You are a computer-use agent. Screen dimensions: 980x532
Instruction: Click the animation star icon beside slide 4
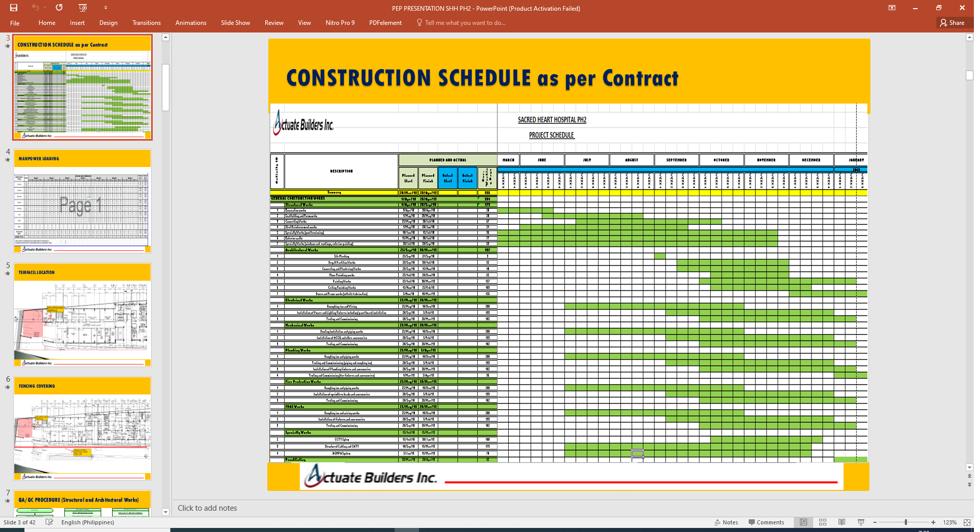8,160
